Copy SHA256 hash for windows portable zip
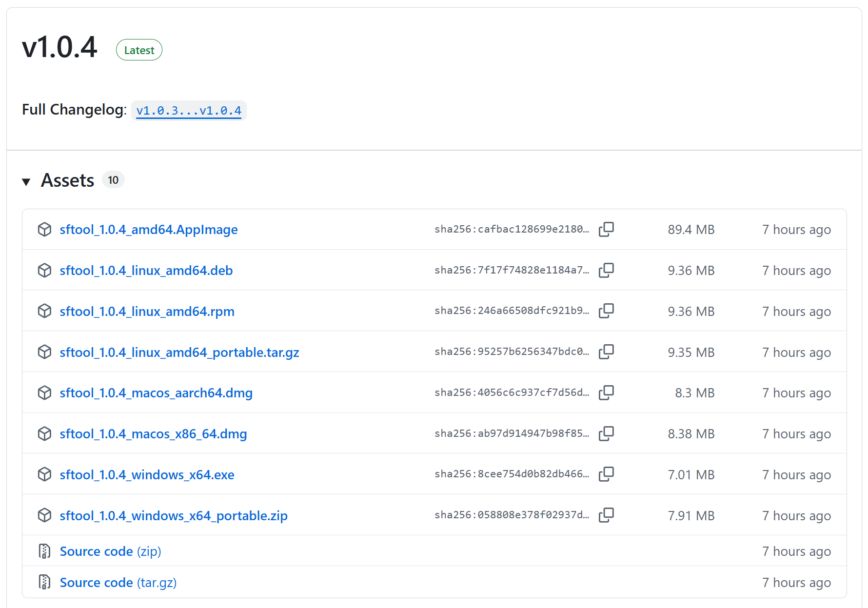 pyautogui.click(x=606, y=515)
